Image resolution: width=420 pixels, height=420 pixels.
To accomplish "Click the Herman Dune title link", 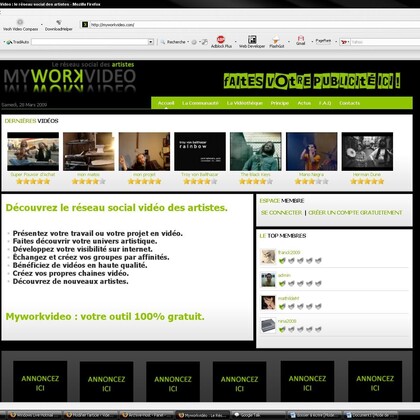I will (x=367, y=174).
